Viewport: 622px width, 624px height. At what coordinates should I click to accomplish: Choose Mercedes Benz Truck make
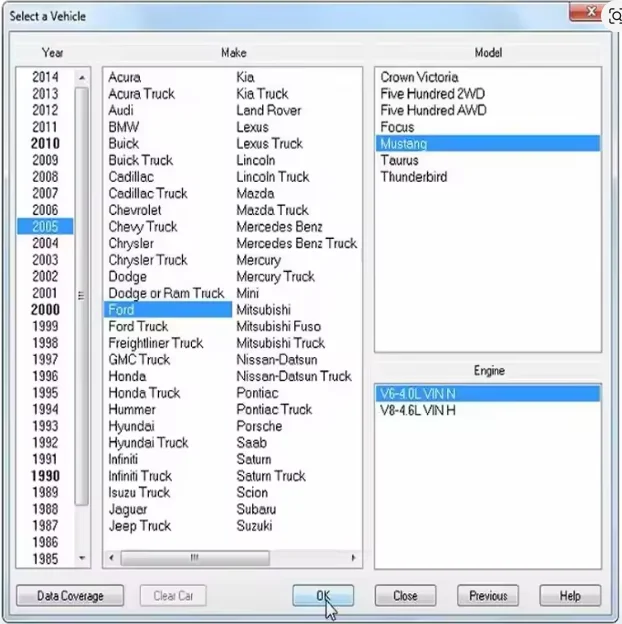[296, 243]
